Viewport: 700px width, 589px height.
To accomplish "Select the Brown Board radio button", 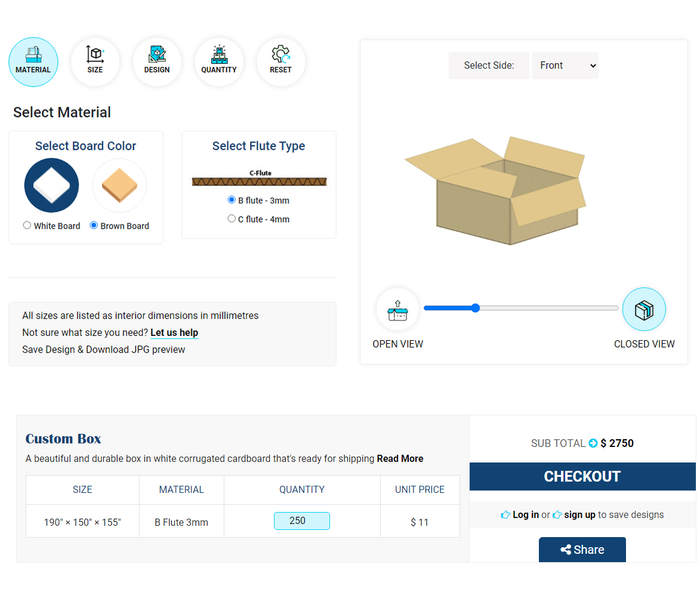I will coord(94,226).
